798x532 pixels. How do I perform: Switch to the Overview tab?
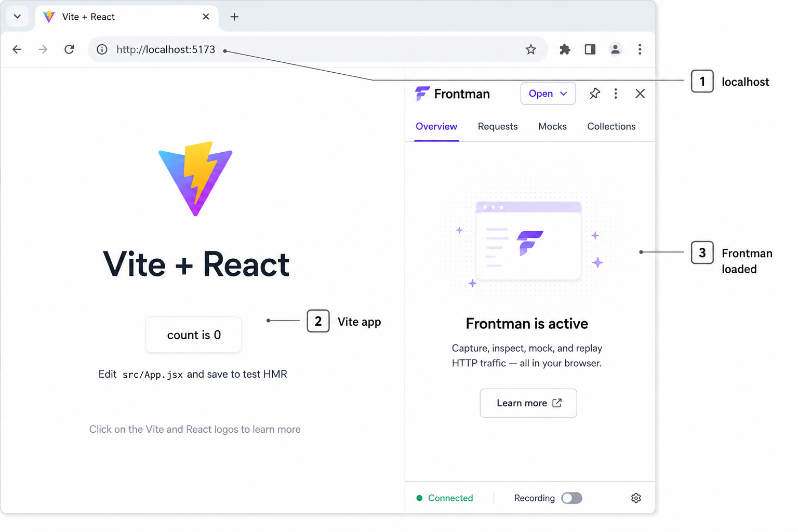click(436, 126)
